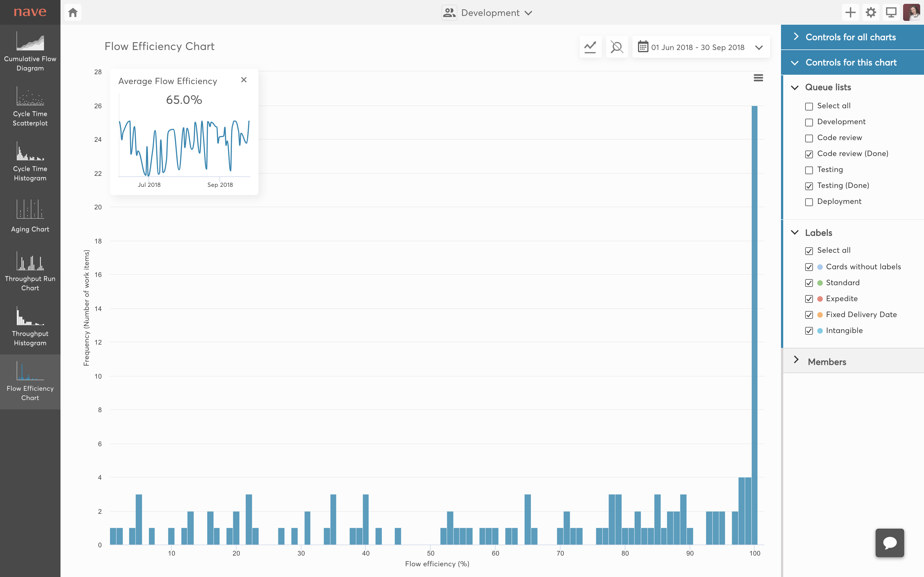Uncheck the Expedite label checkbox
This screenshot has width=924, height=577.
tap(809, 299)
